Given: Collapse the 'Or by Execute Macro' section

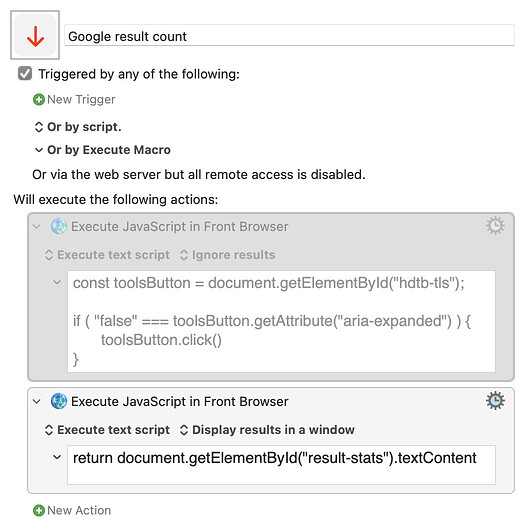Looking at the screenshot, I should click(x=39, y=150).
